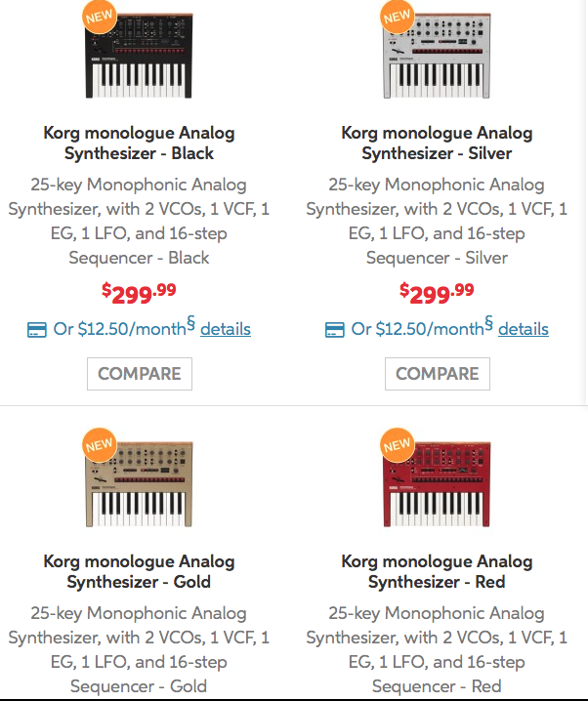Click the NEW badge on gold synthesizer
The image size is (588, 701).
click(x=100, y=445)
